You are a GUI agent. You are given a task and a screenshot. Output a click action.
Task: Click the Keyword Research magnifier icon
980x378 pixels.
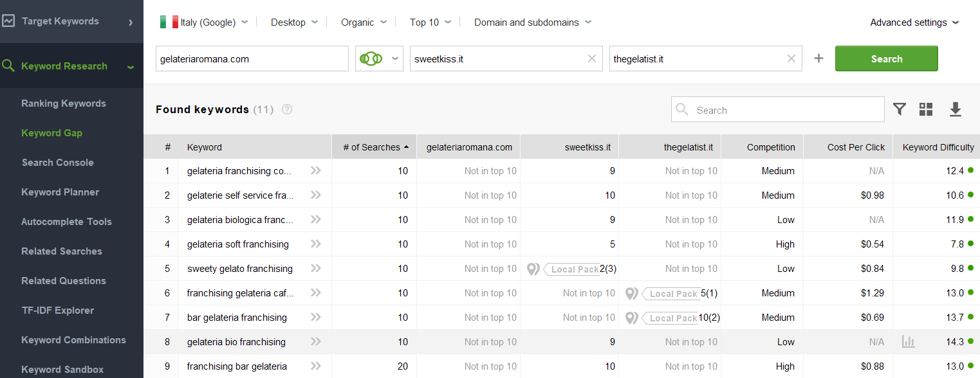(x=8, y=66)
